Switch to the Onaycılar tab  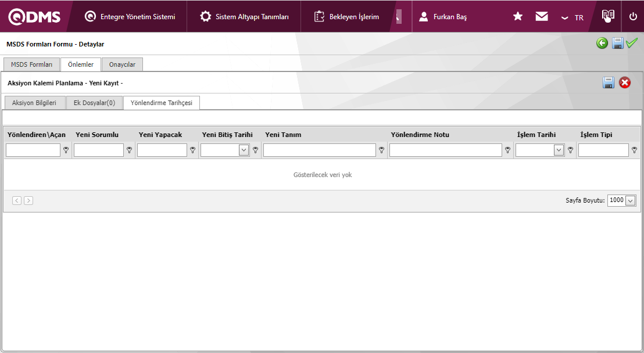coord(122,64)
